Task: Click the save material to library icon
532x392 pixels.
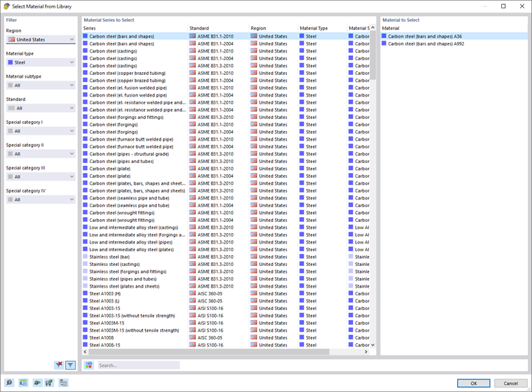Action: pos(49,383)
